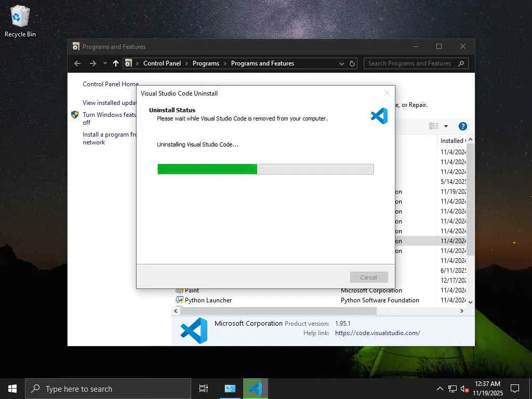Maximize the Programs and Features window

439,46
